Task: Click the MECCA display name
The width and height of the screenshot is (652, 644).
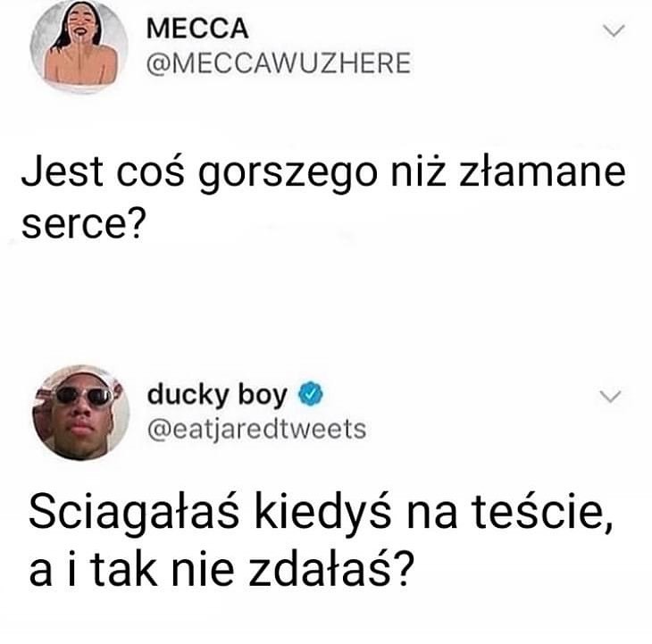Action: coord(197,29)
